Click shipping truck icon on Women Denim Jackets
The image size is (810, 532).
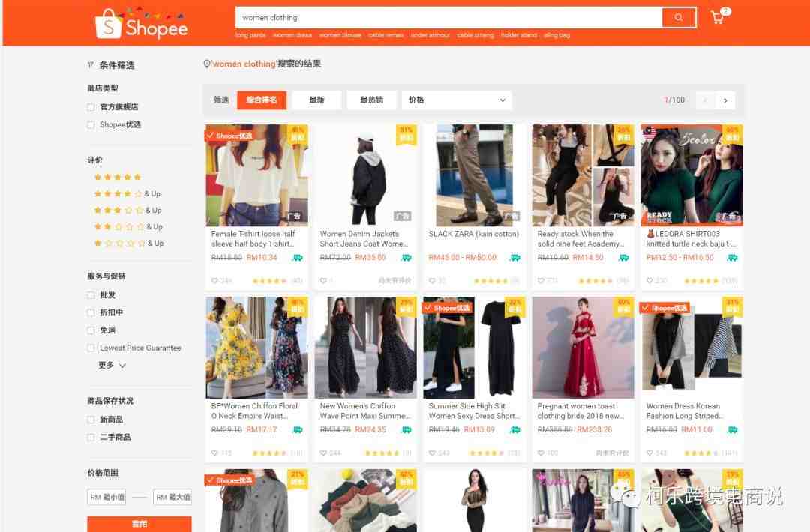406,258
